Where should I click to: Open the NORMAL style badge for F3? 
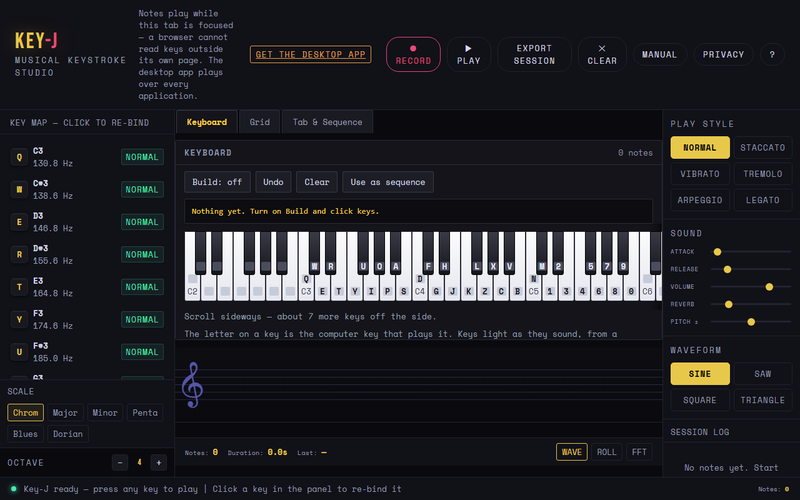[x=142, y=319]
